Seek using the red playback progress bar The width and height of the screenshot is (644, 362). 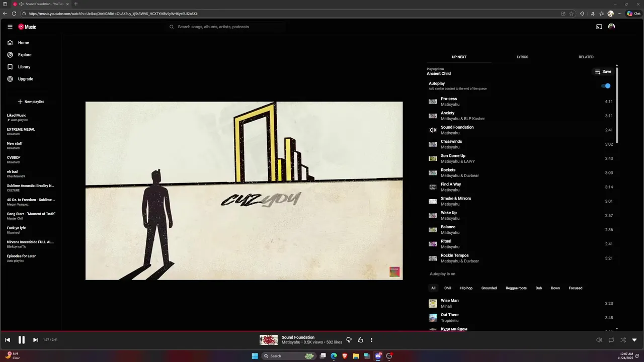coord(322,331)
